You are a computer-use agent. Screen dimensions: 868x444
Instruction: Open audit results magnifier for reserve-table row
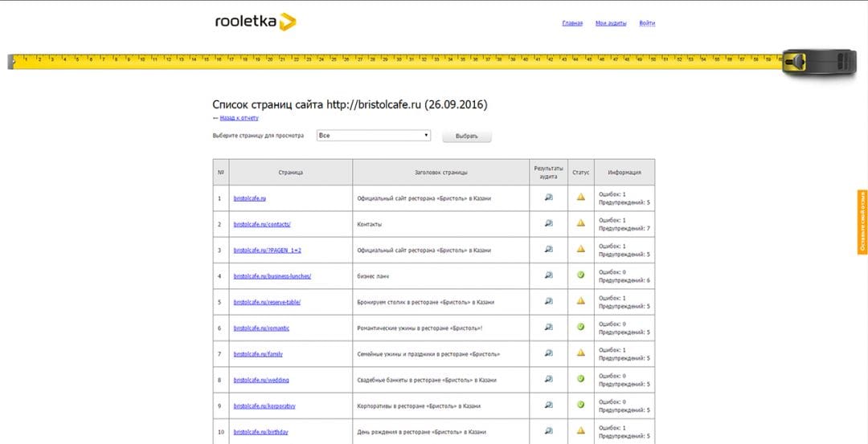(549, 301)
